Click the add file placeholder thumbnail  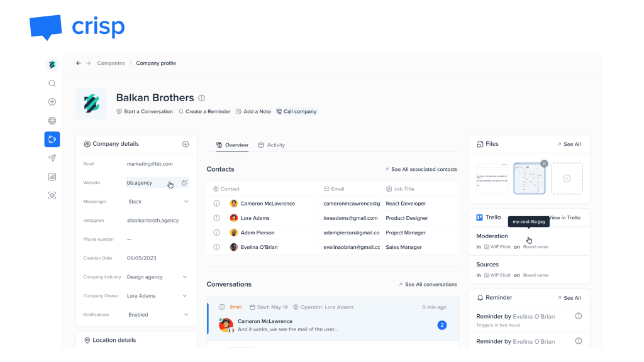click(x=567, y=178)
